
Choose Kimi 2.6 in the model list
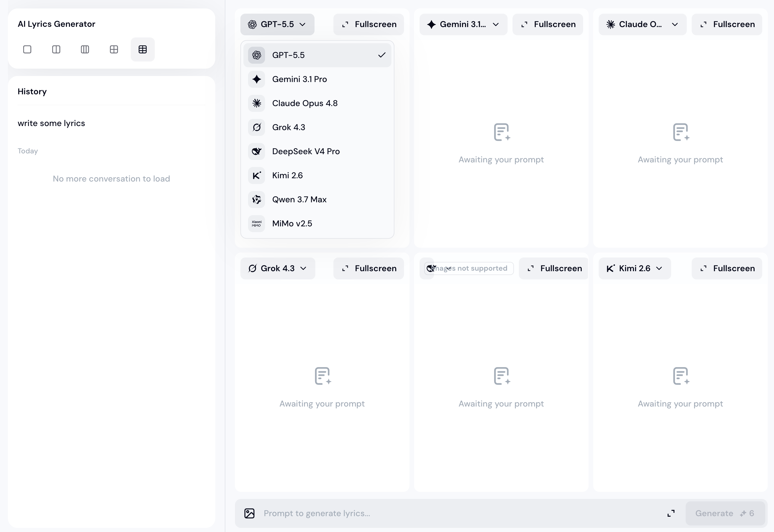317,175
